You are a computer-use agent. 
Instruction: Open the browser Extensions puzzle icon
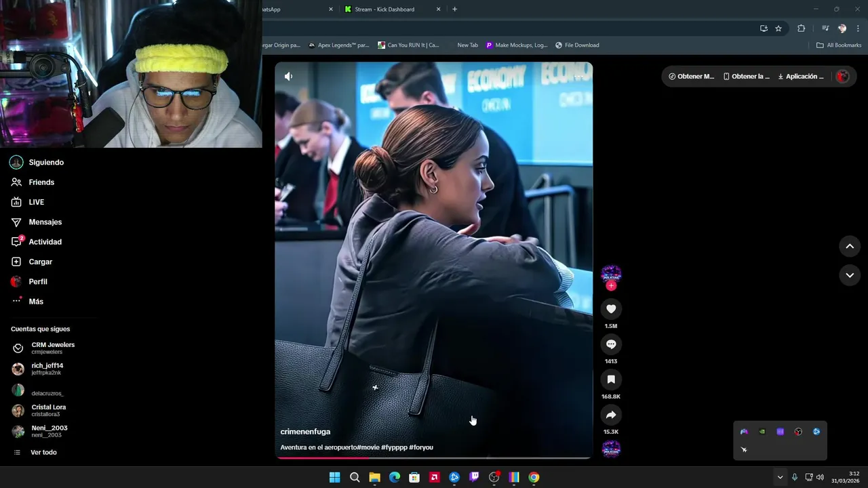click(x=801, y=28)
